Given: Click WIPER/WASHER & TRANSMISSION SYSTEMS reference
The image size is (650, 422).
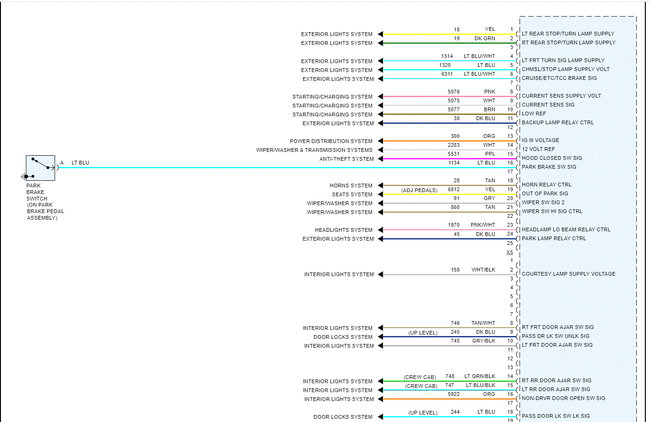Looking at the screenshot, I should 314,150.
